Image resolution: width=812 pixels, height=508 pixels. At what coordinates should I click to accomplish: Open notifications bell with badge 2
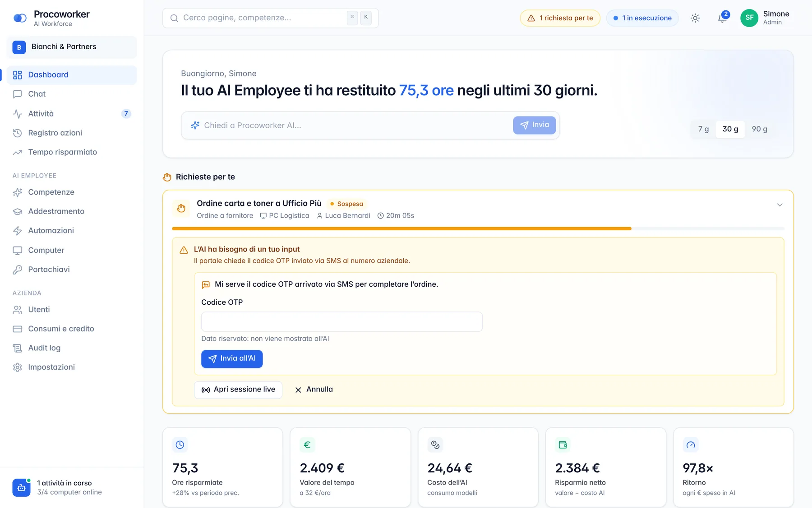coord(722,18)
